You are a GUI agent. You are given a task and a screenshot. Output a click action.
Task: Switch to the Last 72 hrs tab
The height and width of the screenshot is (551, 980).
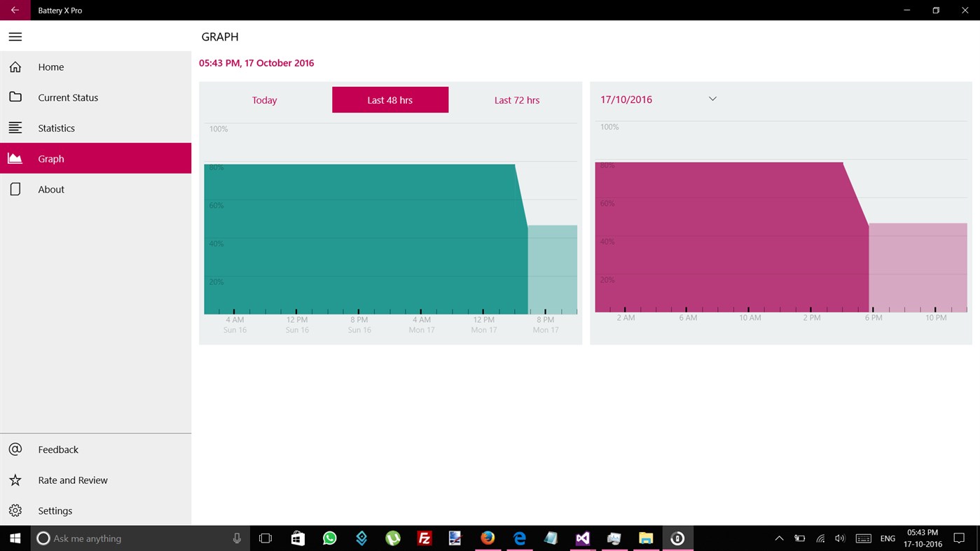click(516, 99)
